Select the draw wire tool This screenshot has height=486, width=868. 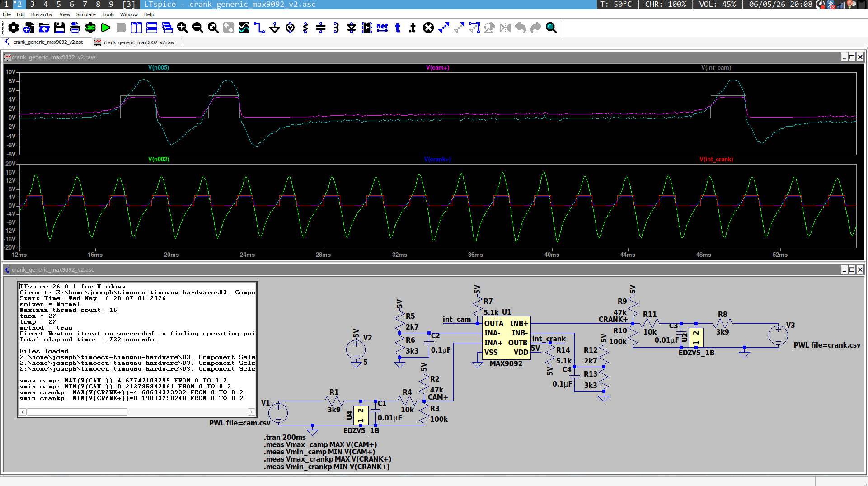tap(259, 28)
